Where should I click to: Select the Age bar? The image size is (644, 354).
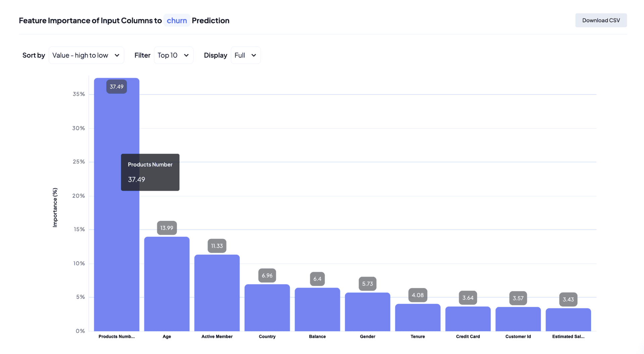[167, 285]
